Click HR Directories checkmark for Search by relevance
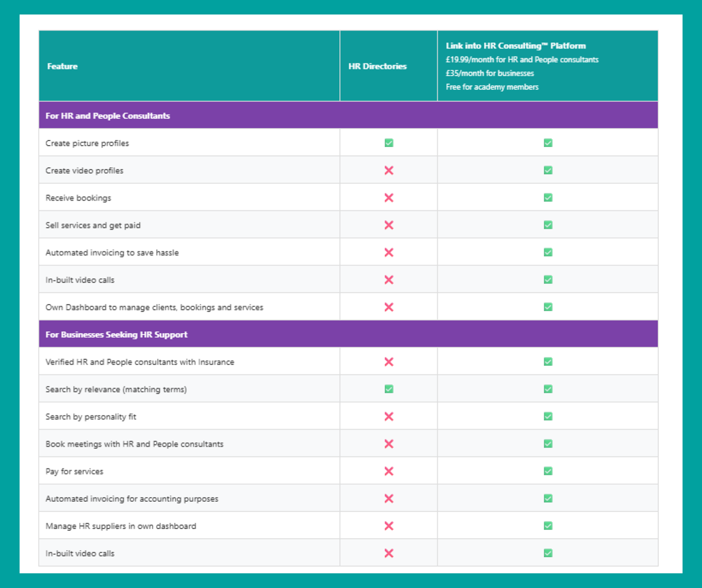 389,389
